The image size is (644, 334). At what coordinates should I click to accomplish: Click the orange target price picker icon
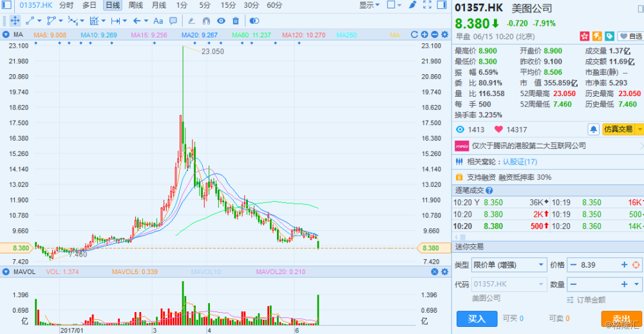click(x=636, y=264)
